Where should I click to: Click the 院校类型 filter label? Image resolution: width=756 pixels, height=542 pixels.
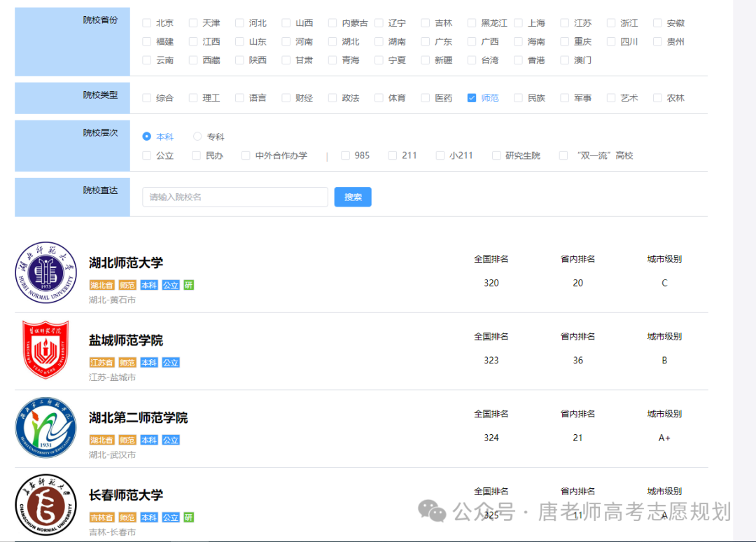pyautogui.click(x=100, y=95)
